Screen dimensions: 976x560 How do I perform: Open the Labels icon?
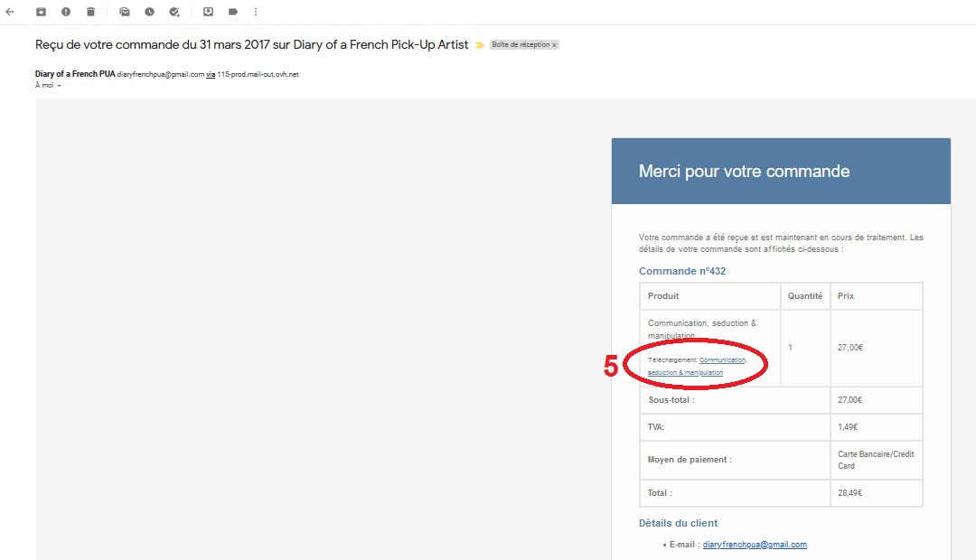click(x=233, y=12)
